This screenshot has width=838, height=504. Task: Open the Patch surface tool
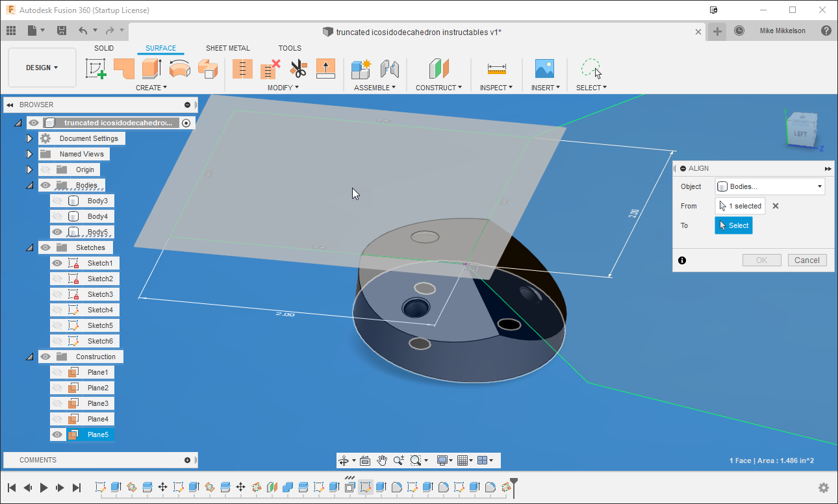pos(123,68)
